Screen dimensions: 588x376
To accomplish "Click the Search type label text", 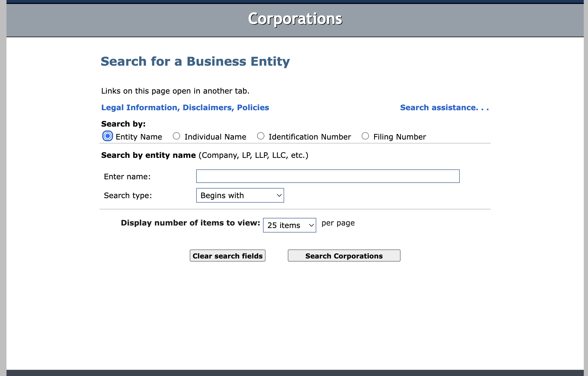I will pyautogui.click(x=128, y=195).
